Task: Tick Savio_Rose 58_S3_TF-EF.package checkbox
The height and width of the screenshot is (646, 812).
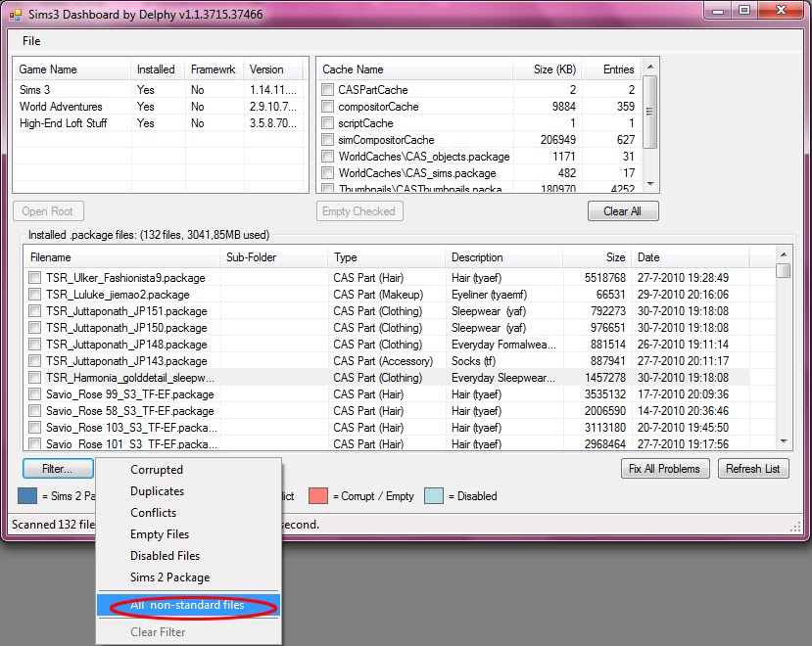Action: [x=34, y=410]
